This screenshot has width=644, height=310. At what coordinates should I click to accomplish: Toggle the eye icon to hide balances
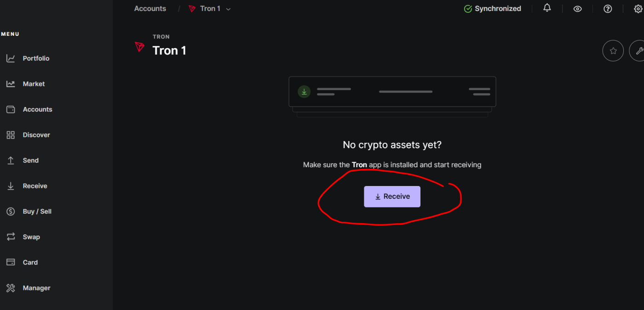coord(578,9)
